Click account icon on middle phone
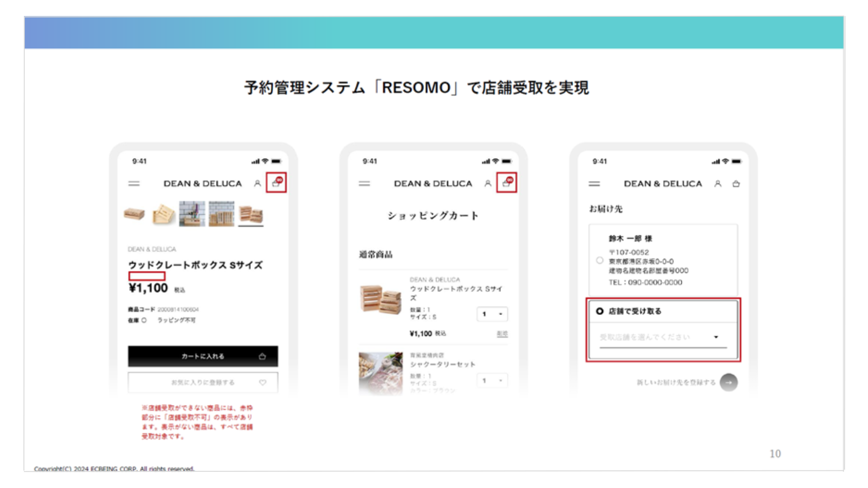Image resolution: width=868 pixels, height=488 pixels. [x=488, y=183]
